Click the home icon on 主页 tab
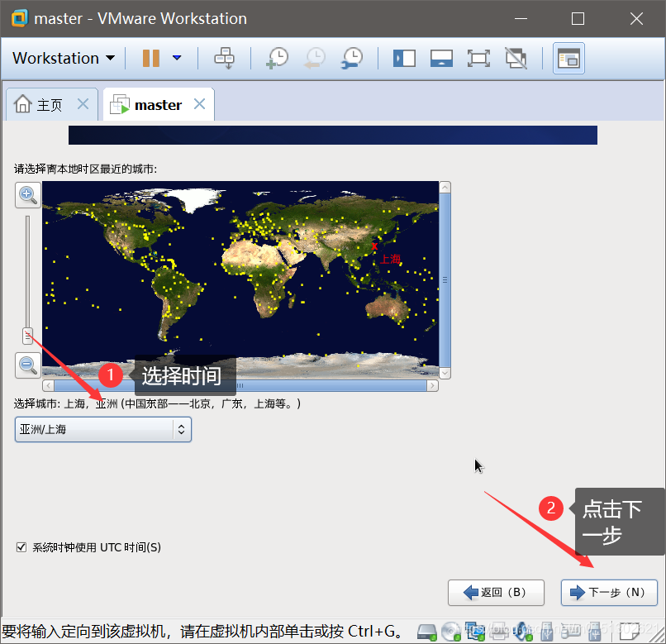 click(x=23, y=103)
